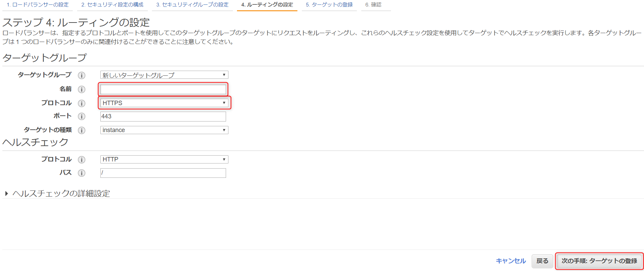Click the ポート field showing 443
This screenshot has height=271, width=644.
pos(163,116)
